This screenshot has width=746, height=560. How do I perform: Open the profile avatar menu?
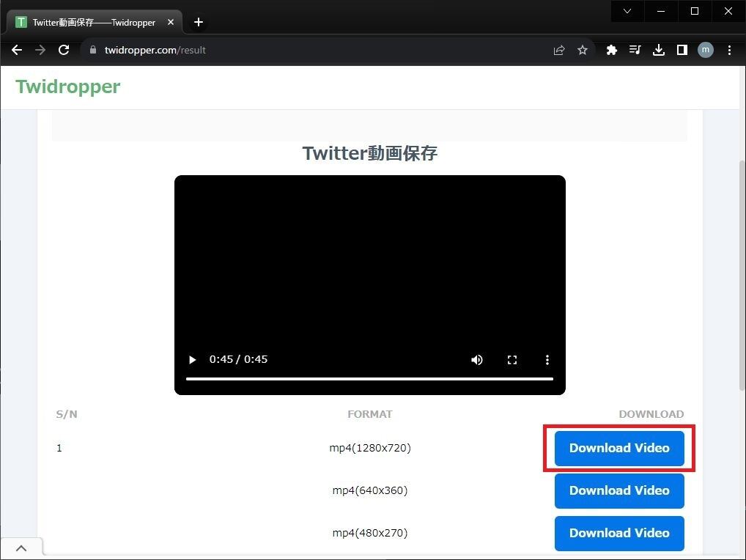[705, 50]
